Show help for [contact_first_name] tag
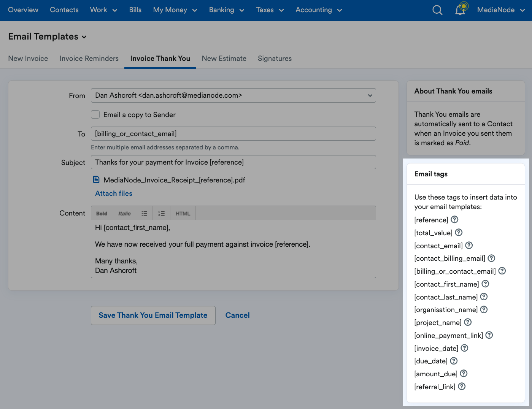Viewport: 532px width, 409px height. (x=485, y=284)
